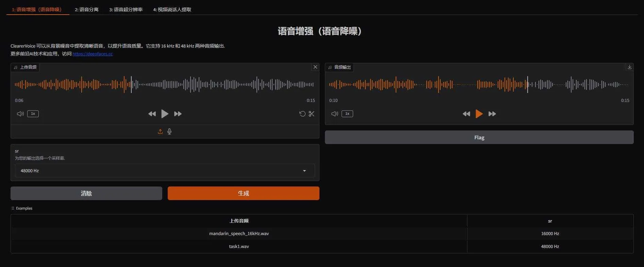The width and height of the screenshot is (644, 267).
Task: Load example task1.wav
Action: coord(239,247)
